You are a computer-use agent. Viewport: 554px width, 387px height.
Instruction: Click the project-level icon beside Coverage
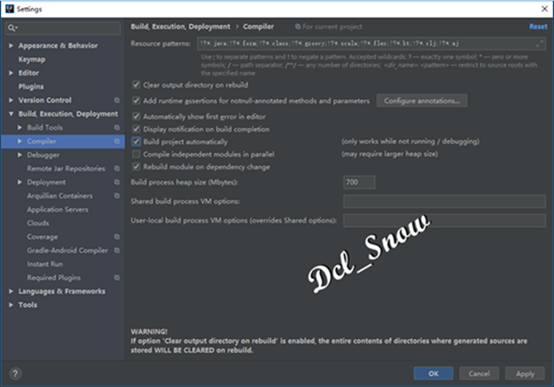pos(117,237)
